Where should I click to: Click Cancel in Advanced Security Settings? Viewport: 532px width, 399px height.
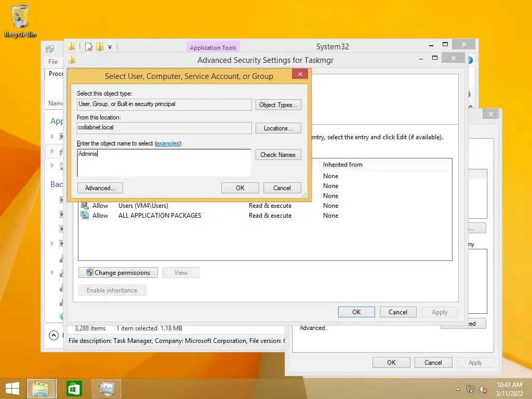pos(398,312)
